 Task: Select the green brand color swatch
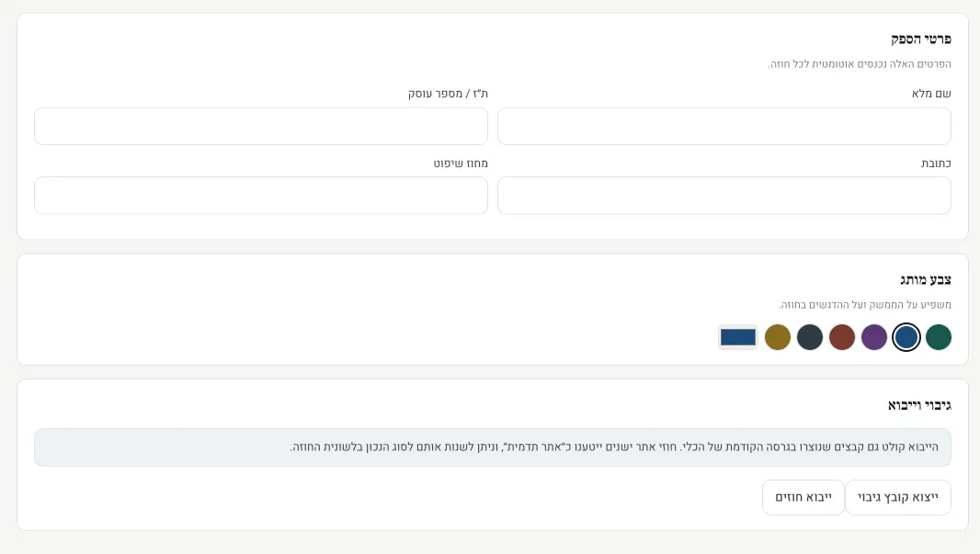938,337
